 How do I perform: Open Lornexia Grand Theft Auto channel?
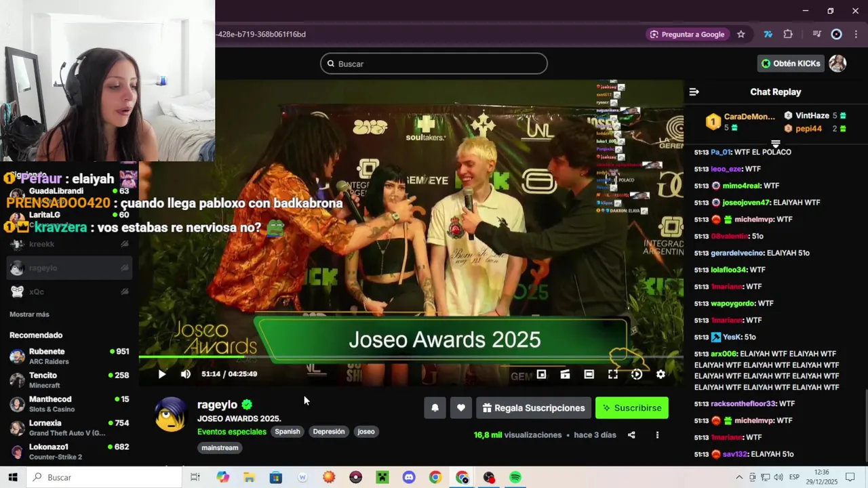click(70, 428)
